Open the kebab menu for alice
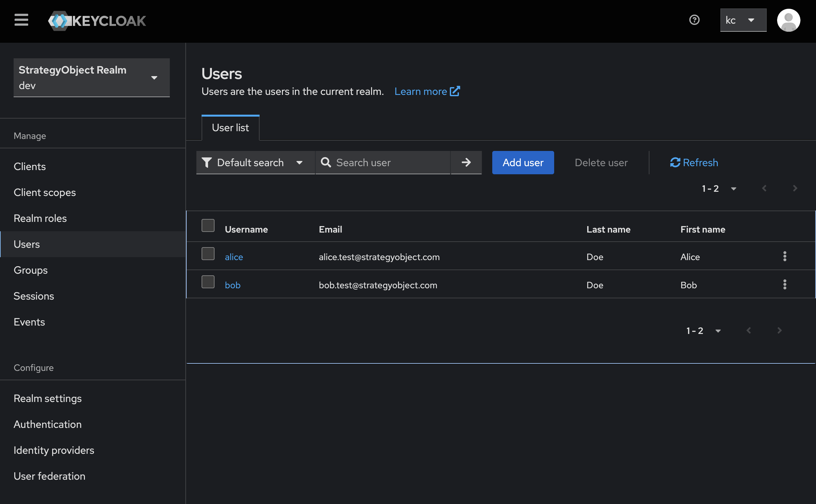 point(784,256)
